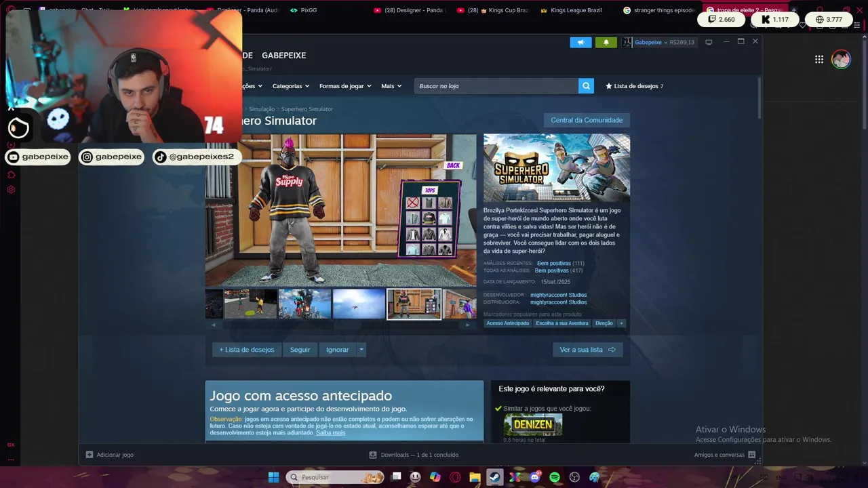Enter Big Picture mode via monitor icon
The width and height of the screenshot is (868, 488).
[x=709, y=42]
